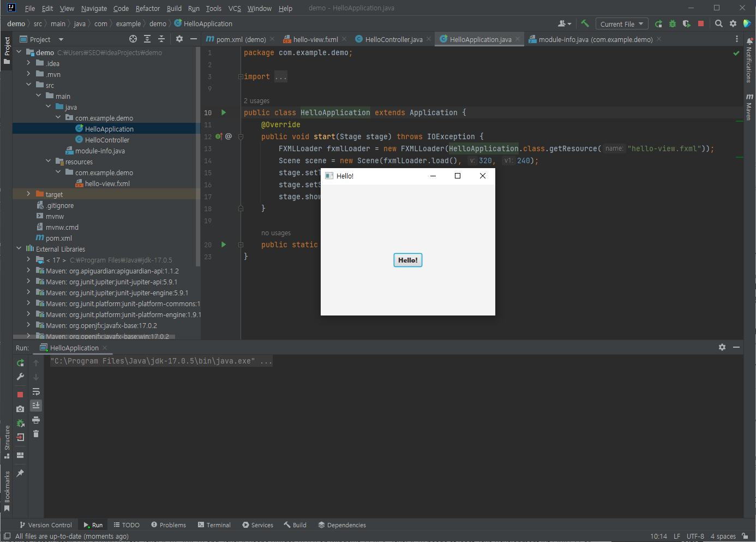This screenshot has width=756, height=542.
Task: Click the Build project hammer icon
Action: (585, 23)
